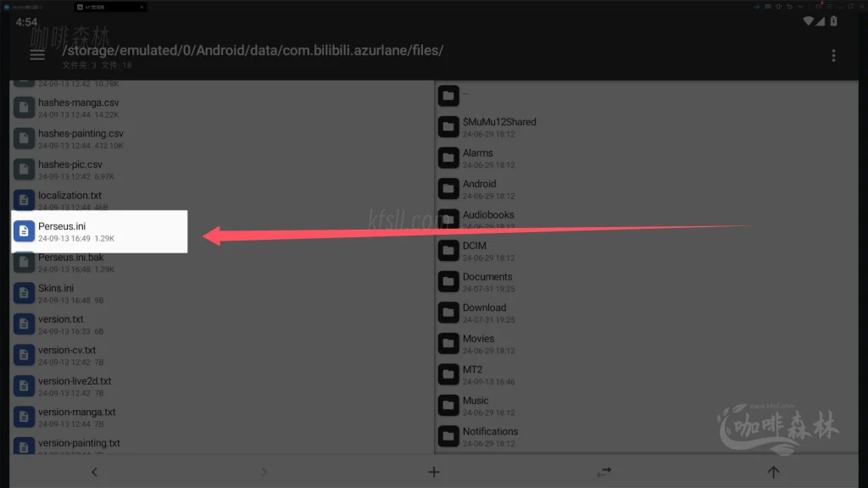
Task: Select the MT manager window tab
Action: click(x=110, y=7)
